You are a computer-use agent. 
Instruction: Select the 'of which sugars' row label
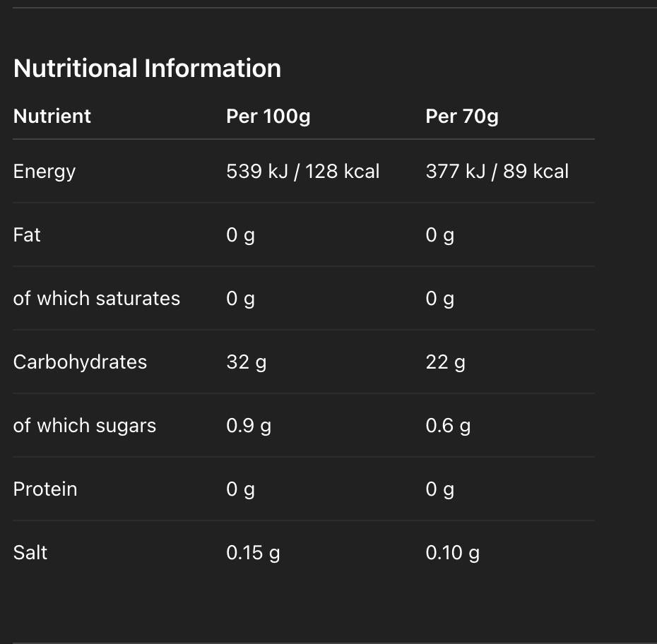click(x=85, y=426)
